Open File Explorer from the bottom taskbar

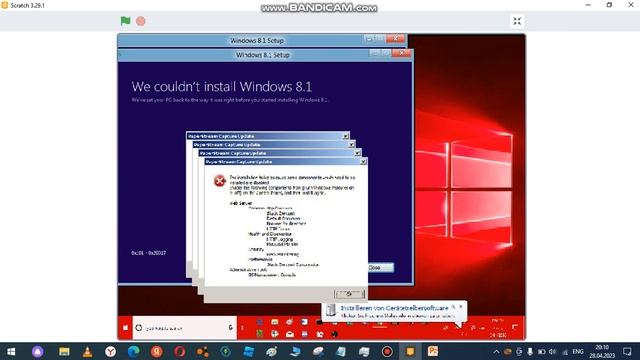point(64,351)
